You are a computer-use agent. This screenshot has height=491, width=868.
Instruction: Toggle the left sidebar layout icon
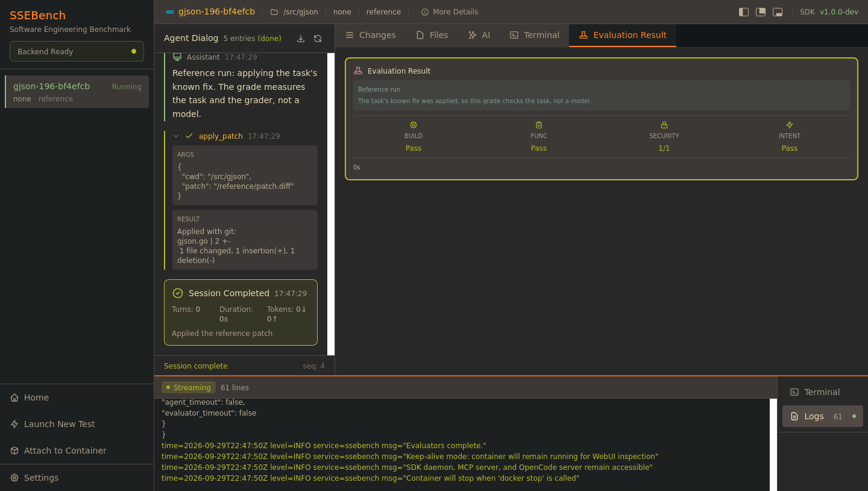(x=744, y=12)
